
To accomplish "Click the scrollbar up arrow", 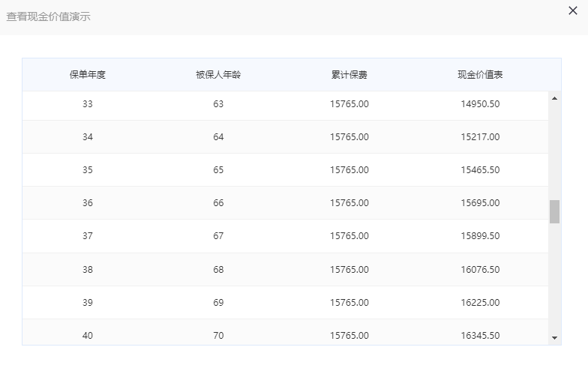I will coord(555,98).
